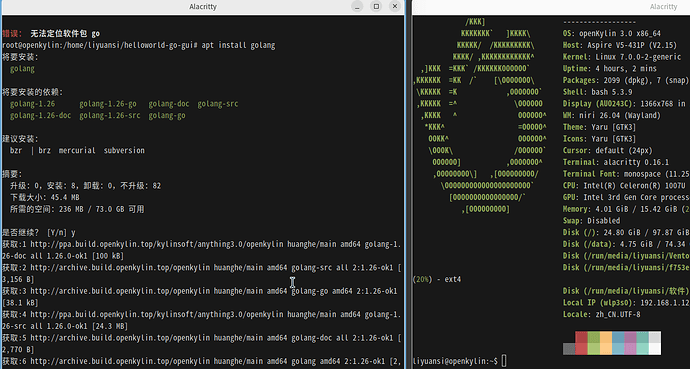
Task: Click 'golang-1.26-src' in the dependency list
Action: 110,116
